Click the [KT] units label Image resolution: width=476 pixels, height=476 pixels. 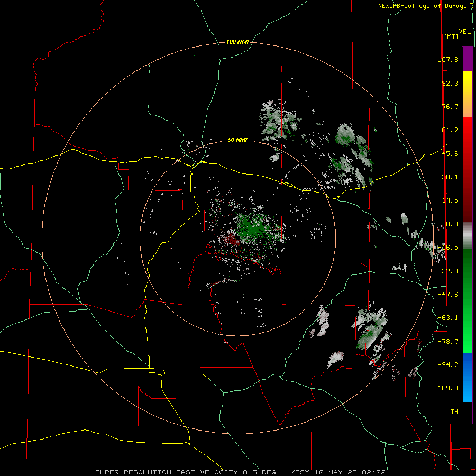pyautogui.click(x=452, y=36)
